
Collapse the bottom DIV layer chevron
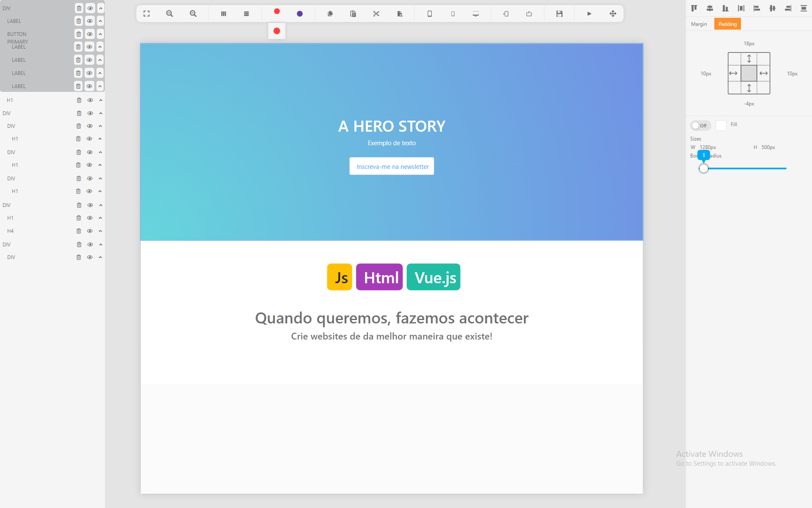point(100,257)
